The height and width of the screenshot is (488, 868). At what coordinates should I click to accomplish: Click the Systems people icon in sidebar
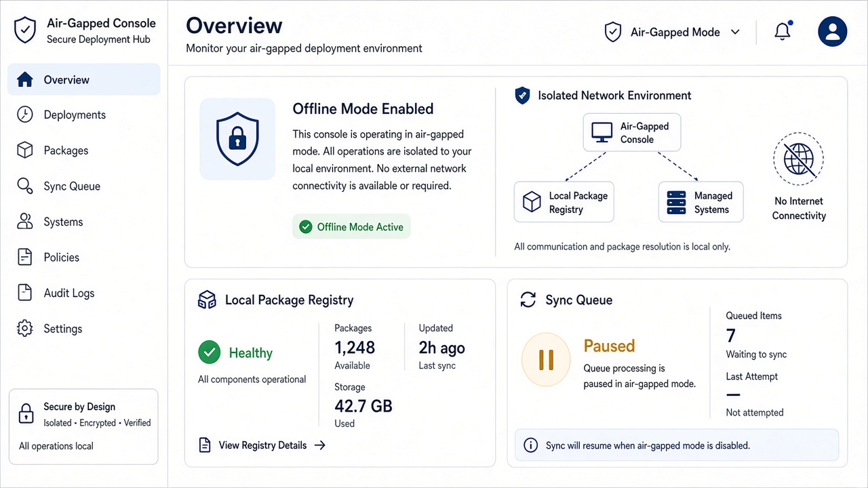click(25, 222)
